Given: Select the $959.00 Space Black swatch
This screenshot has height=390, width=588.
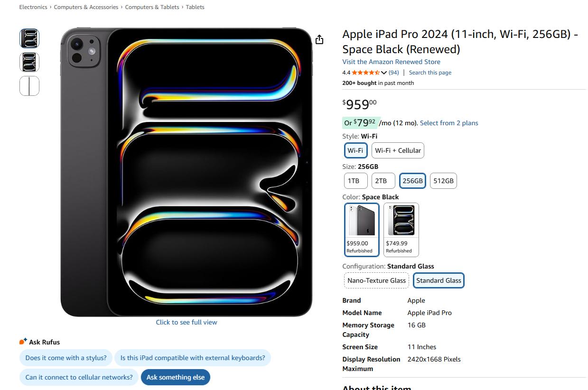Looking at the screenshot, I should coord(362,230).
